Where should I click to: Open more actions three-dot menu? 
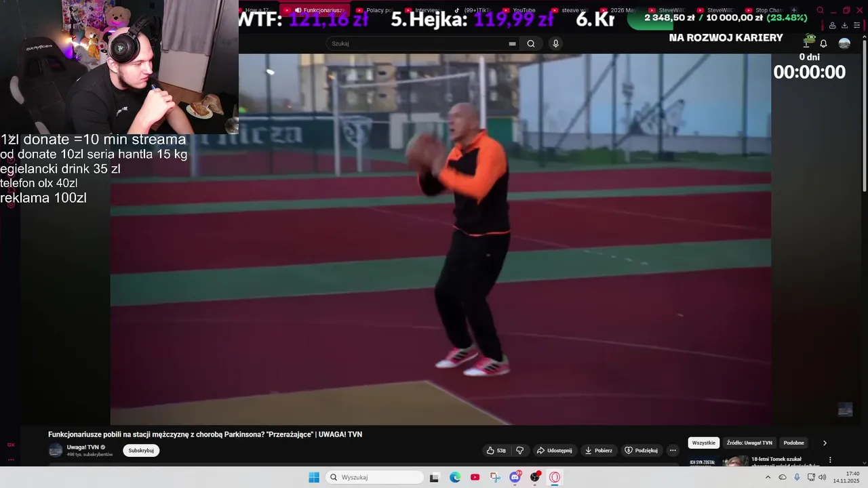tap(673, 450)
